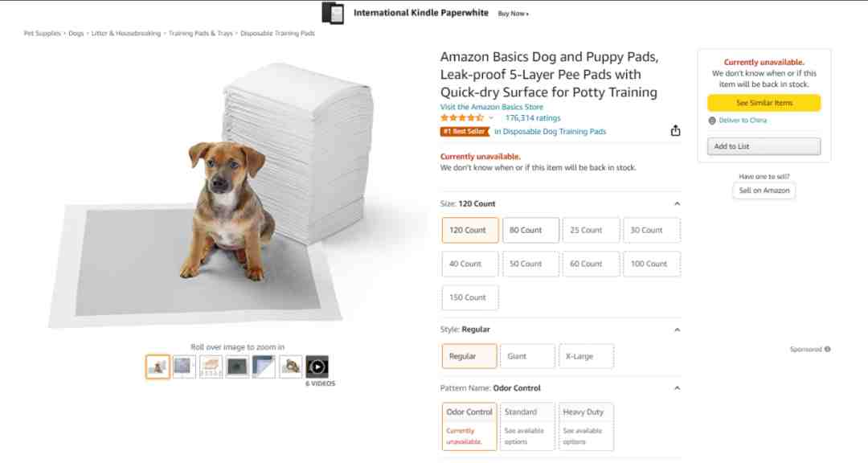Click the Kindle Paperwhite device icon in the banner
Image resolution: width=868 pixels, height=463 pixels.
[x=333, y=13]
